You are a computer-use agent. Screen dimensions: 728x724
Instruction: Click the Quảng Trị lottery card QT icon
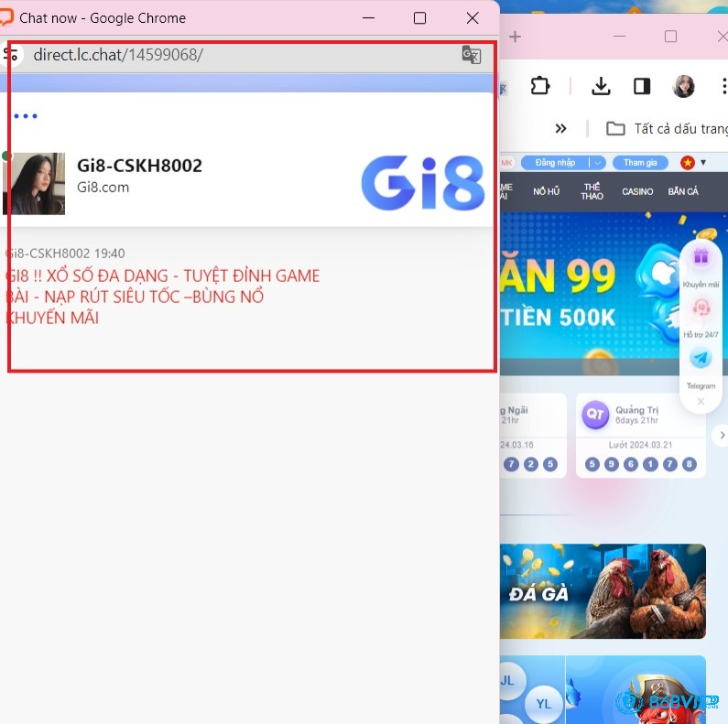tap(595, 415)
